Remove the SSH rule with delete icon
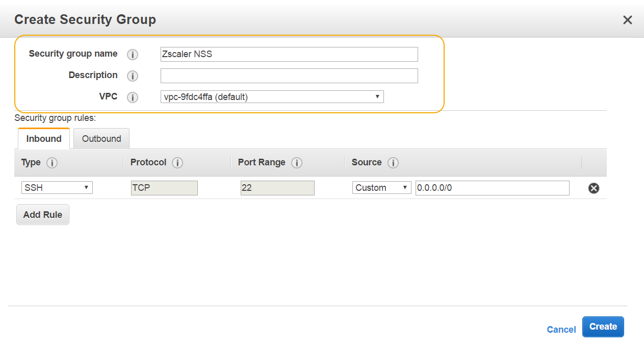644x347 pixels. (x=594, y=188)
